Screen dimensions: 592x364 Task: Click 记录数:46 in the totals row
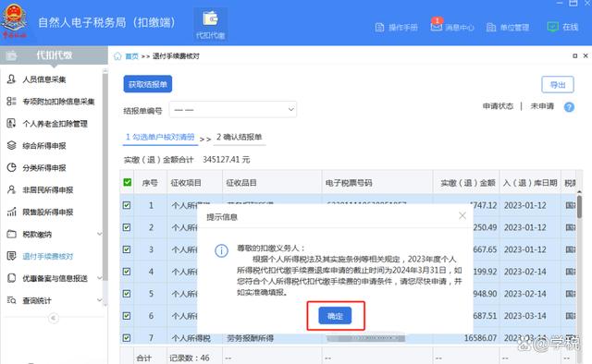(x=189, y=358)
